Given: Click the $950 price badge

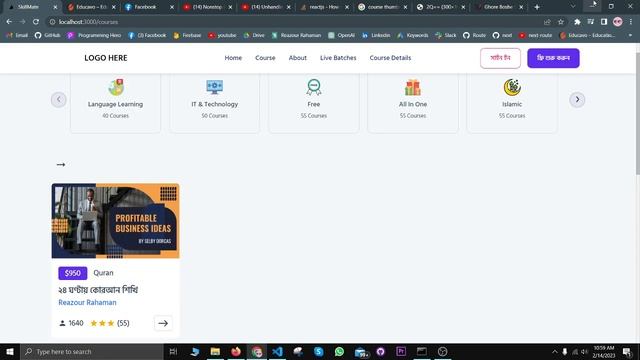Looking at the screenshot, I should [x=73, y=273].
